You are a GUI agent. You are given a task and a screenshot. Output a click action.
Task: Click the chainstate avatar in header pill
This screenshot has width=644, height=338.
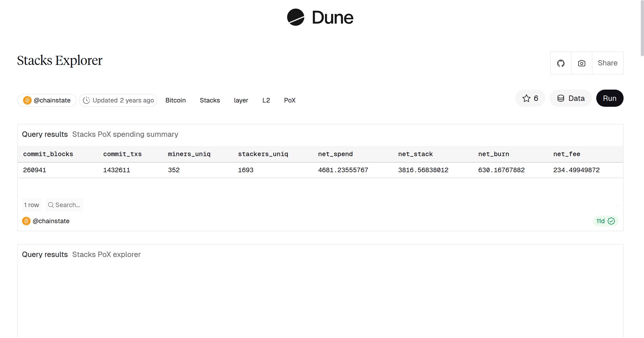tap(27, 100)
